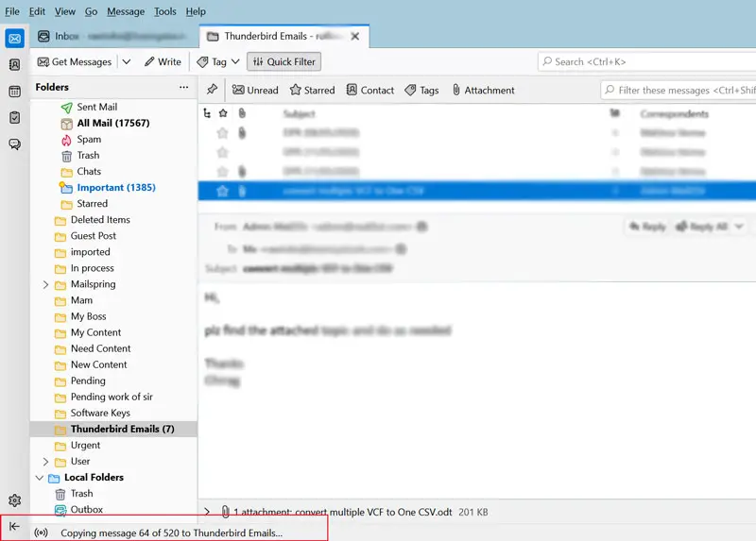
Task: Click the pin icon in Quick Filter bar
Action: click(213, 90)
